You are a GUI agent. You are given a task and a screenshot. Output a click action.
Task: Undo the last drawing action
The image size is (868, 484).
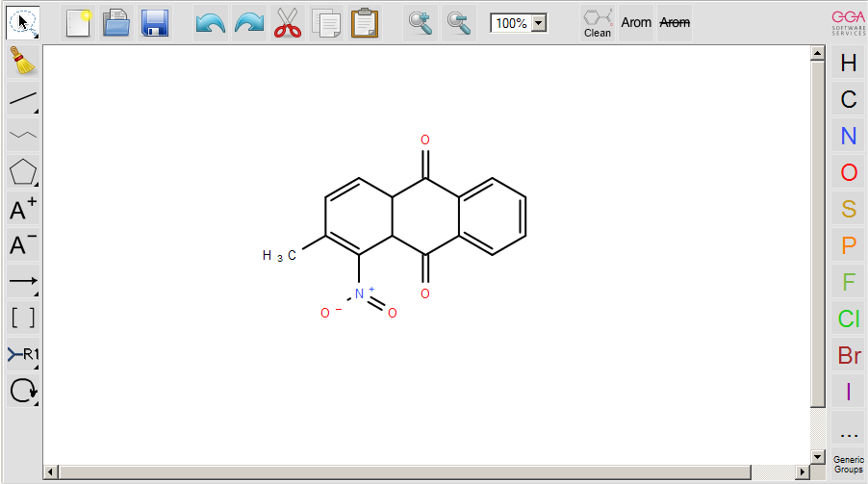(210, 23)
